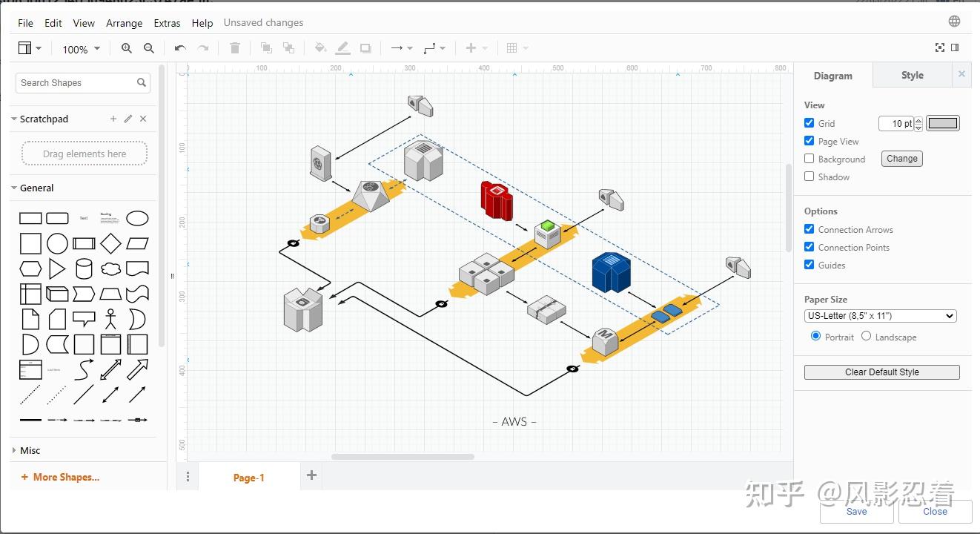This screenshot has width=980, height=534.
Task: Open the connection arrow style dropdown
Action: click(402, 48)
